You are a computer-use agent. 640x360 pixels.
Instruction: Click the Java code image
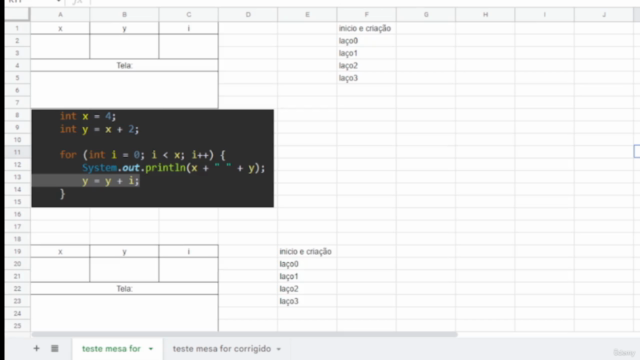coord(153,158)
